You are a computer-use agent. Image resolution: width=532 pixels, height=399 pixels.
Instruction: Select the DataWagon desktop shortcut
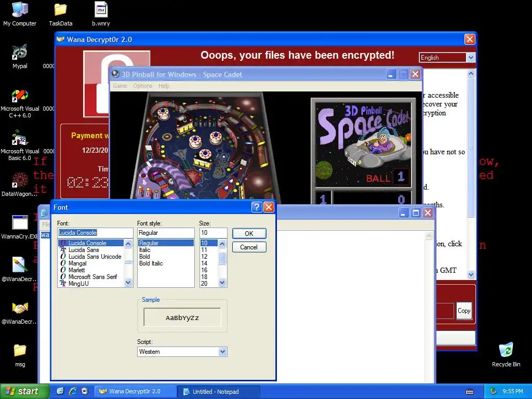[x=20, y=184]
